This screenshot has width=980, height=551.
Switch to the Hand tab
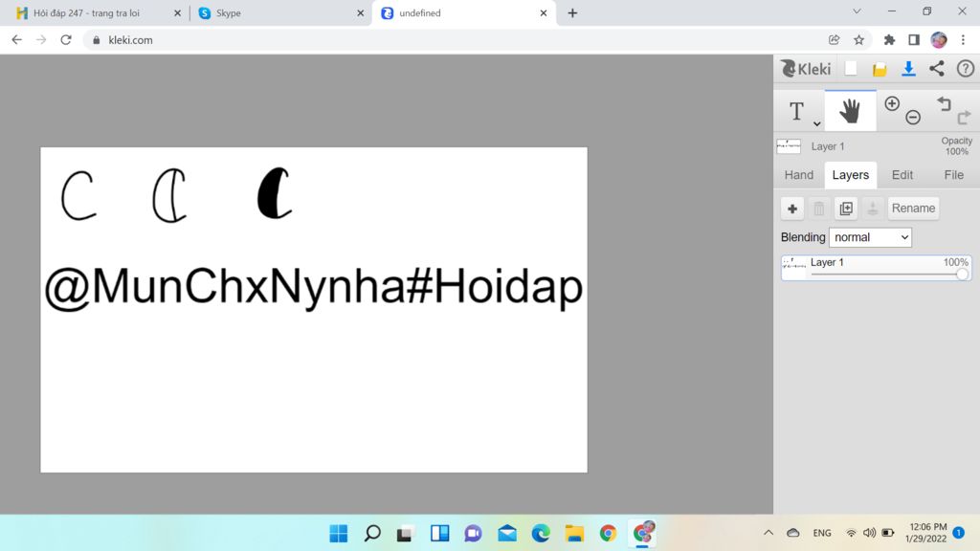799,175
